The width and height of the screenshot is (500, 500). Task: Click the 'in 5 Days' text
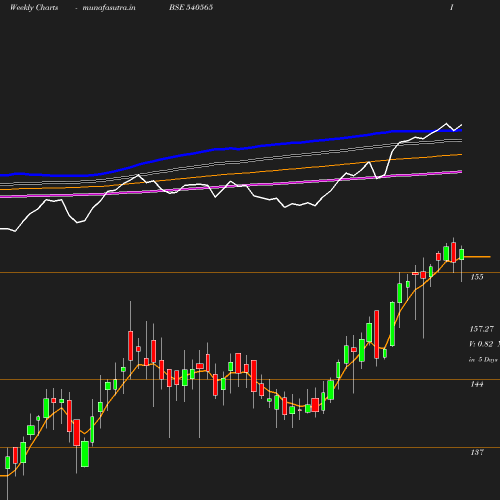click(x=483, y=360)
